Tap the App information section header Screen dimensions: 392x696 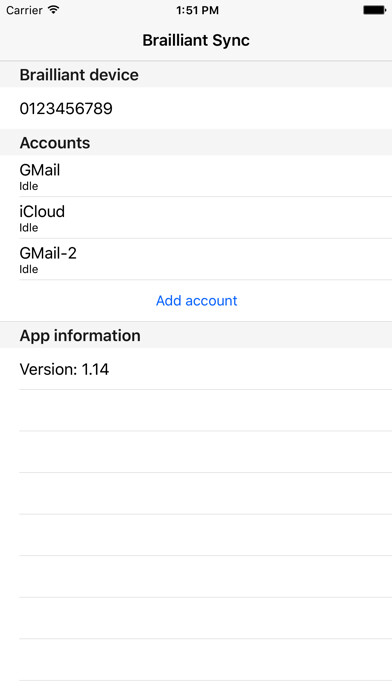click(196, 335)
